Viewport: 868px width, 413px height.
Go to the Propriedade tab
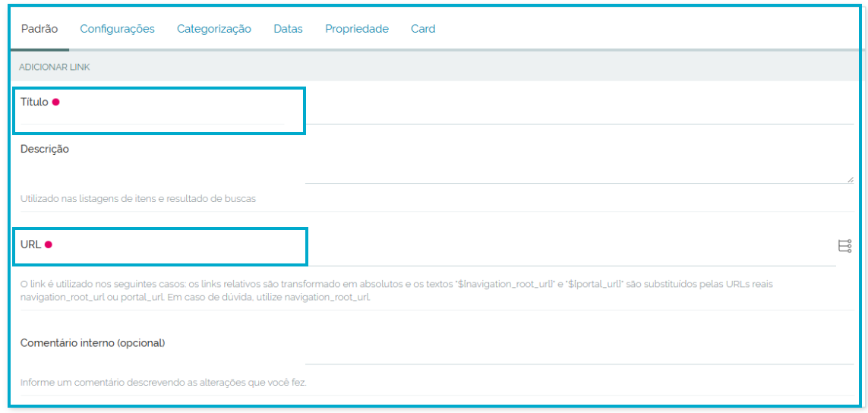tap(357, 29)
